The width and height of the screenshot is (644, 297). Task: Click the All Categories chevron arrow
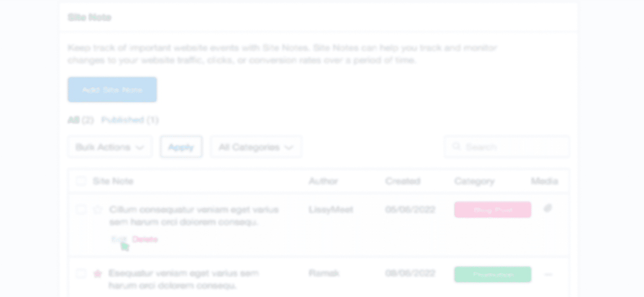click(289, 147)
